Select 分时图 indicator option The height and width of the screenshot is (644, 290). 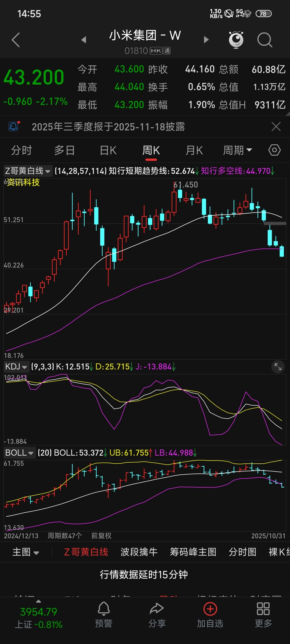coord(242,552)
